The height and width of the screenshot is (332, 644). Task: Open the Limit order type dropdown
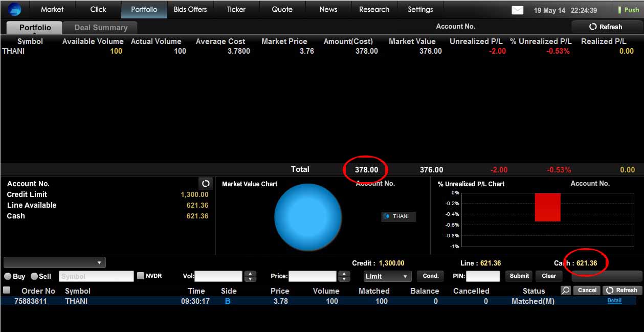pos(388,276)
